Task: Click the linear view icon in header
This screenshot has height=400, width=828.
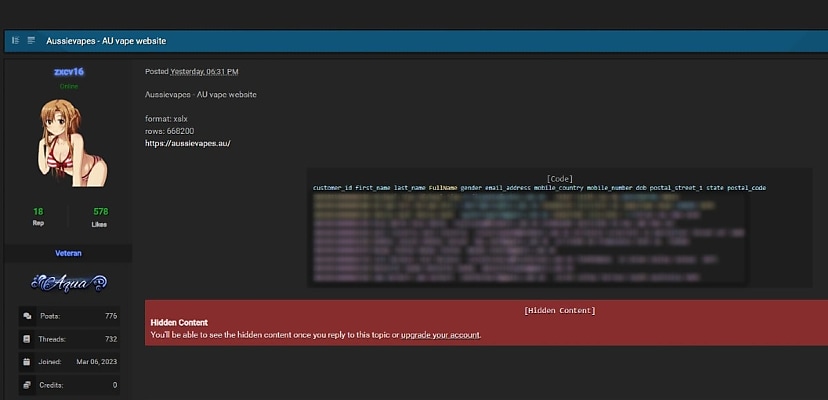Action: click(32, 41)
